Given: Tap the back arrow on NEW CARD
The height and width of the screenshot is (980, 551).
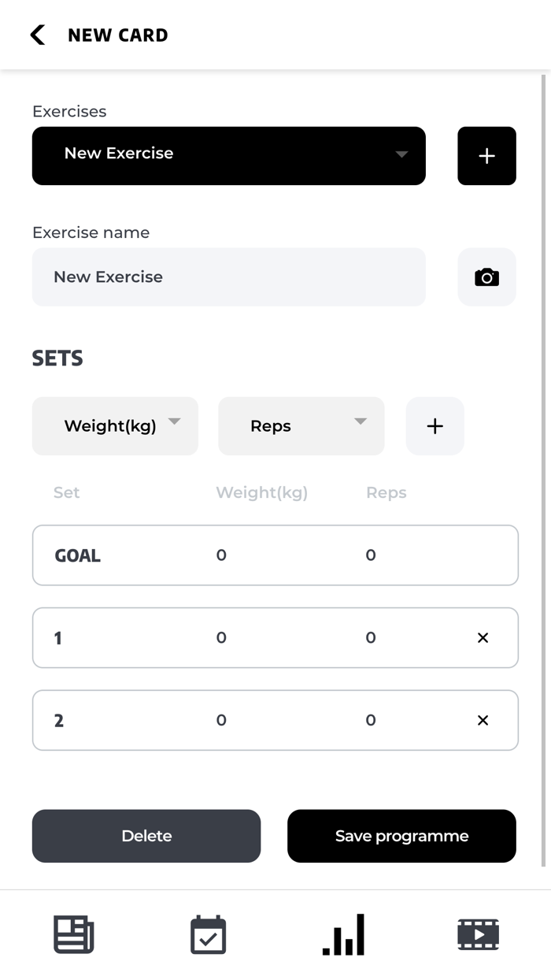Looking at the screenshot, I should coord(36,35).
